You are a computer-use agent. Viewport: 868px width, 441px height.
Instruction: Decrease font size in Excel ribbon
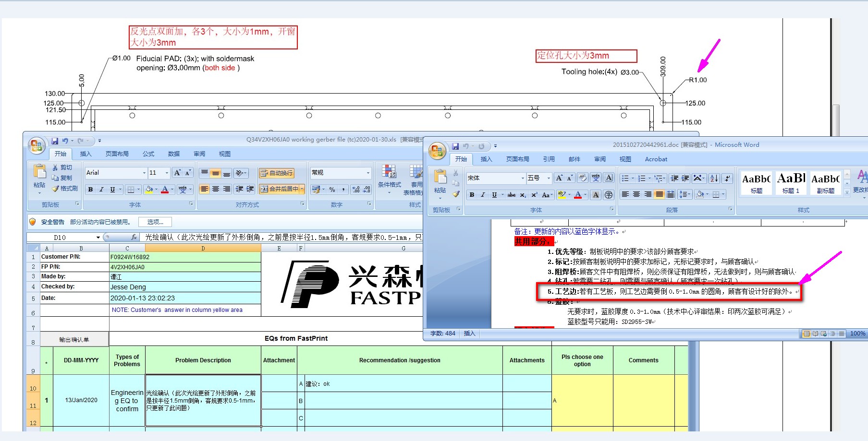pyautogui.click(x=188, y=173)
